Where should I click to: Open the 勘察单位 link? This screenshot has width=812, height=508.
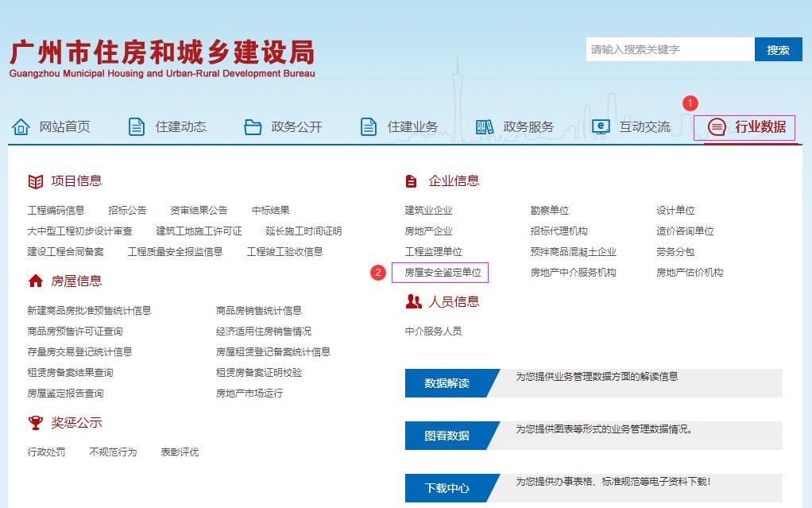[550, 211]
